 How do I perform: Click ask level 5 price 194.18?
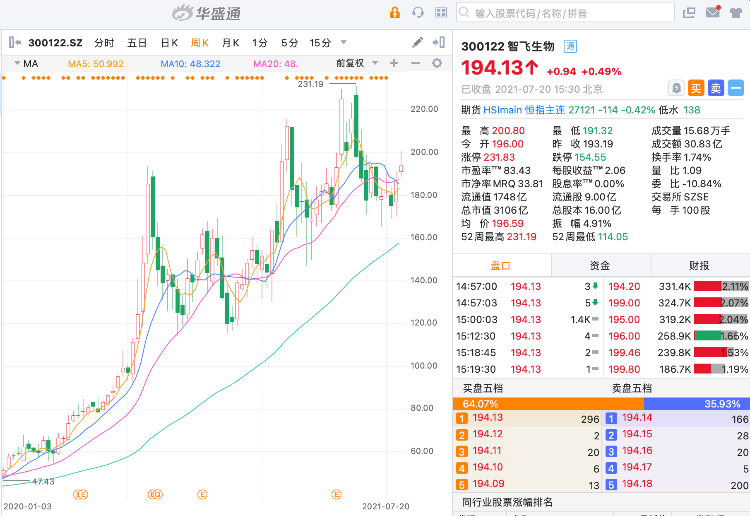tap(637, 484)
